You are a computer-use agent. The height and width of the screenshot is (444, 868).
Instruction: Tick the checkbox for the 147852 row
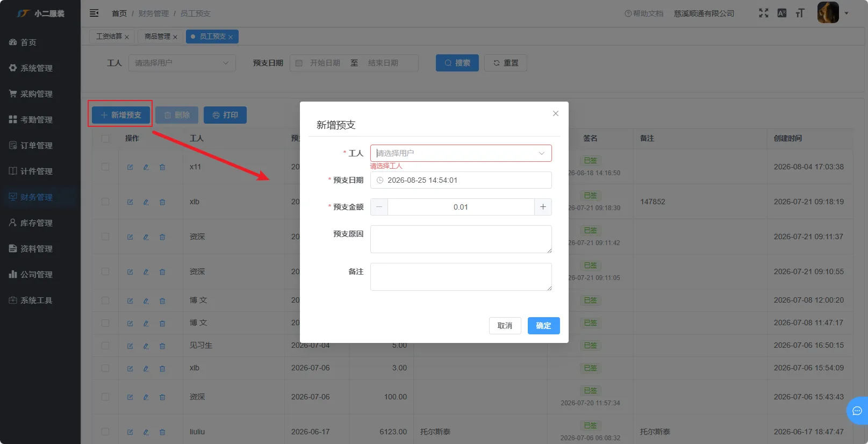[105, 202]
